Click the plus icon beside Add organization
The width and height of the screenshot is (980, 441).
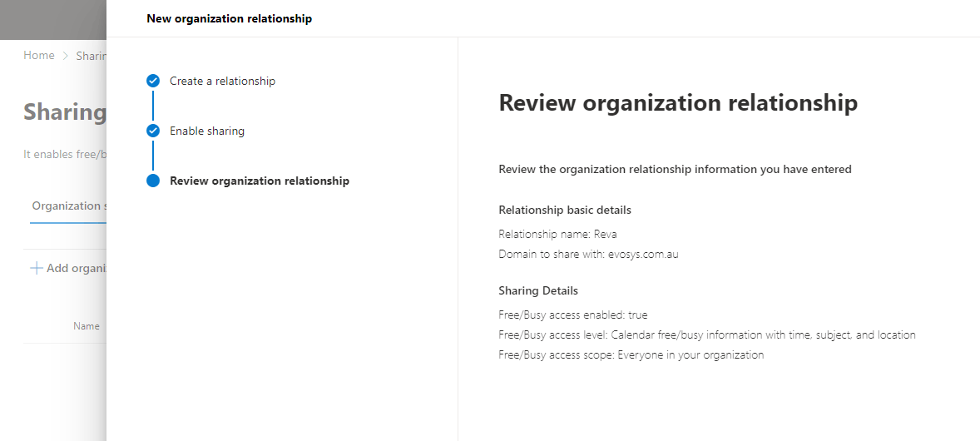point(37,269)
